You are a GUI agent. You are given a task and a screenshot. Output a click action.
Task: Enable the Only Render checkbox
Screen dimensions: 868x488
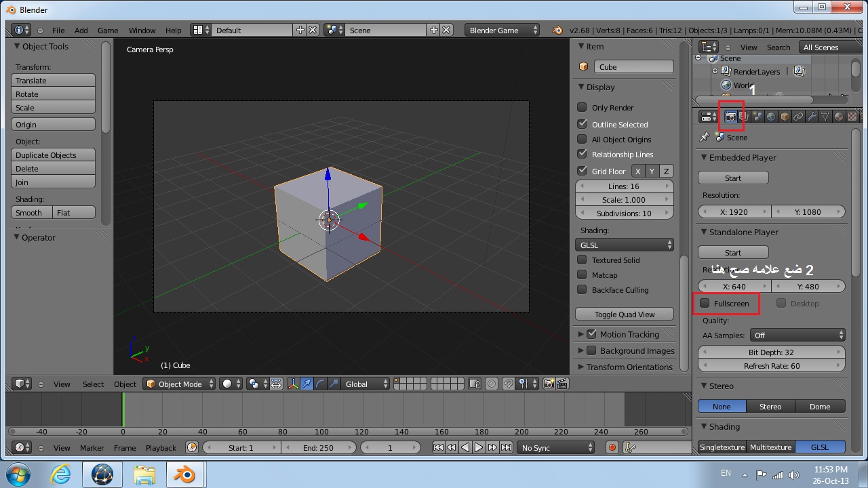coord(582,107)
